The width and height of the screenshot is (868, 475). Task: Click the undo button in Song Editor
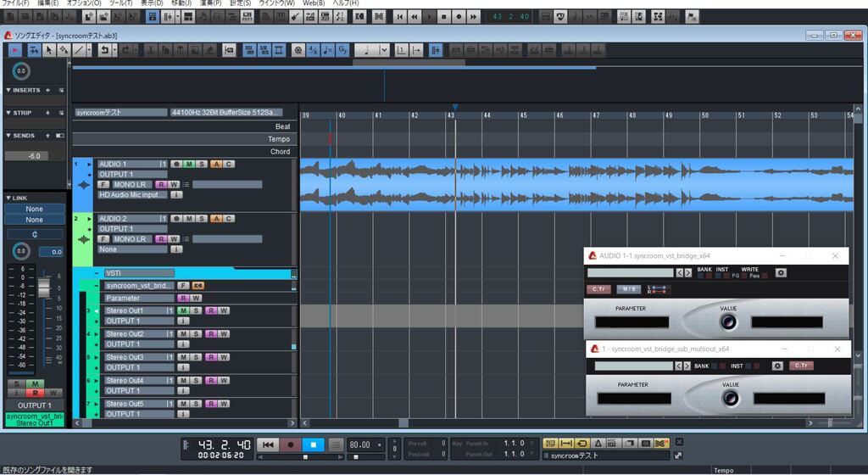[104, 50]
